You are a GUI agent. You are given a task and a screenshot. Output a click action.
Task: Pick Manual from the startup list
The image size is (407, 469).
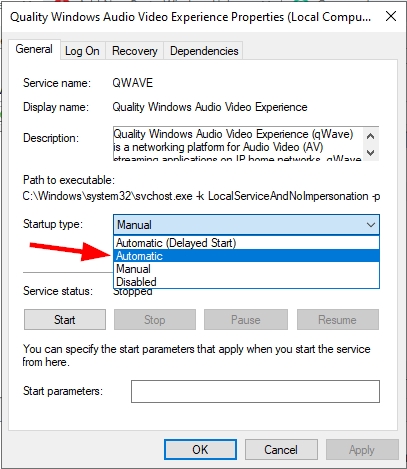246,269
